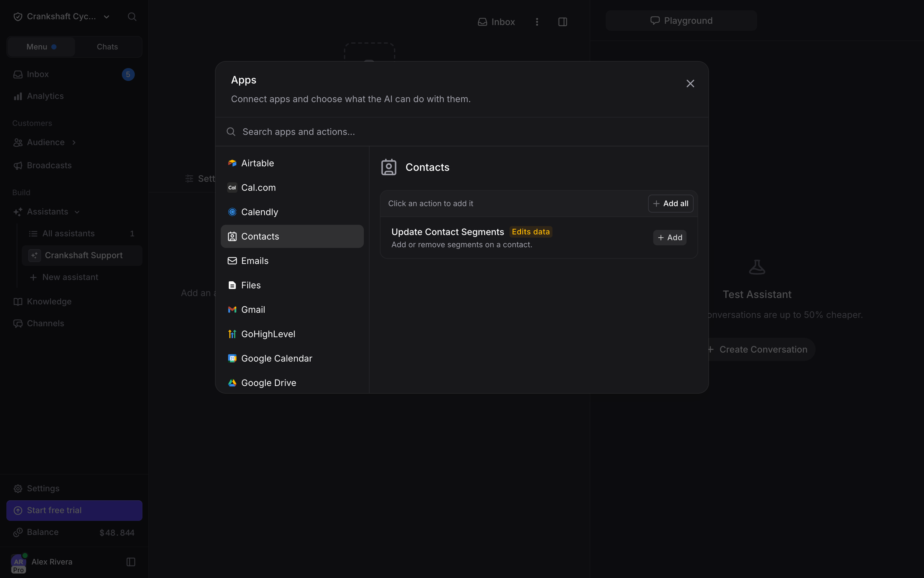The width and height of the screenshot is (924, 578).
Task: Click the Cal.com logo icon
Action: (x=232, y=188)
